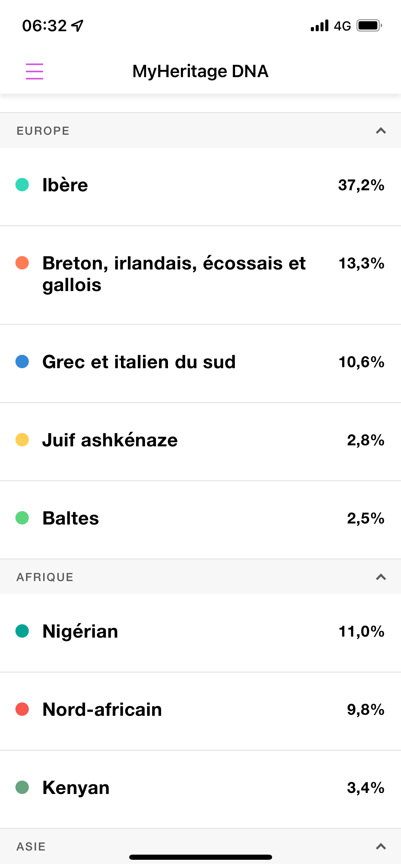This screenshot has height=868, width=401.
Task: Select the Nigérian ethnicity row
Action: point(200,633)
